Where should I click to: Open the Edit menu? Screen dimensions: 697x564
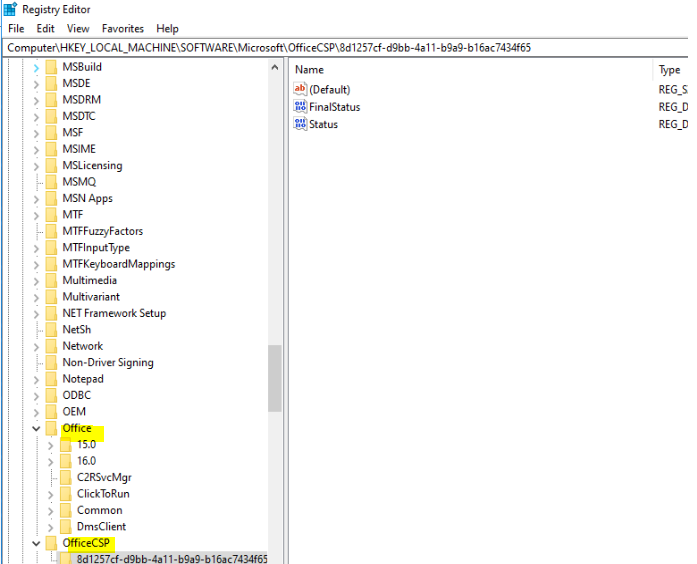45,28
